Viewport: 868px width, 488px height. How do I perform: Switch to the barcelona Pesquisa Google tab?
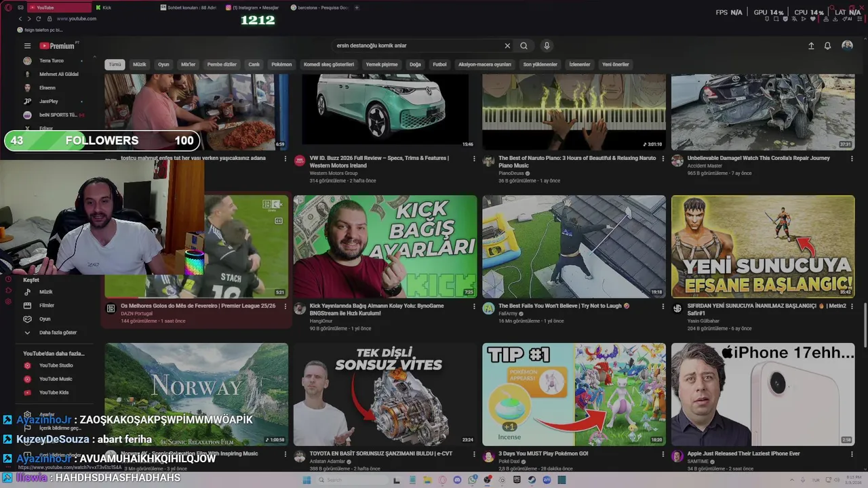point(320,7)
